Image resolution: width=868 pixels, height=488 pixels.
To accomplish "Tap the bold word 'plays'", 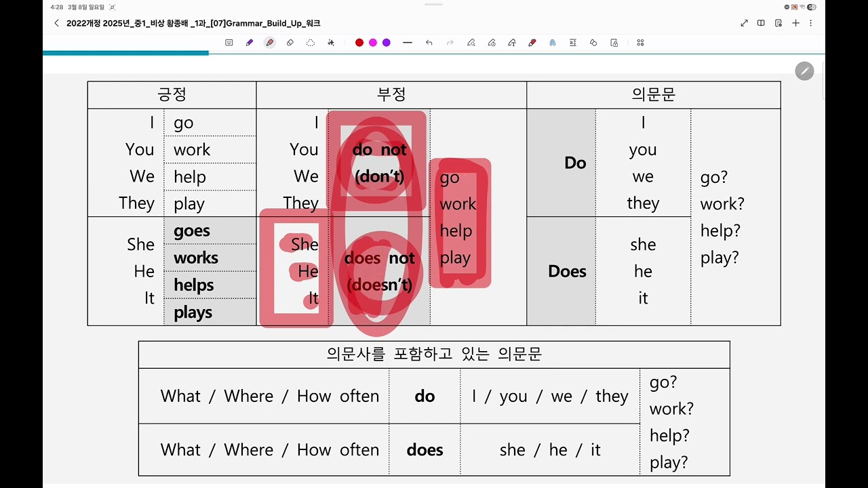I will 193,312.
